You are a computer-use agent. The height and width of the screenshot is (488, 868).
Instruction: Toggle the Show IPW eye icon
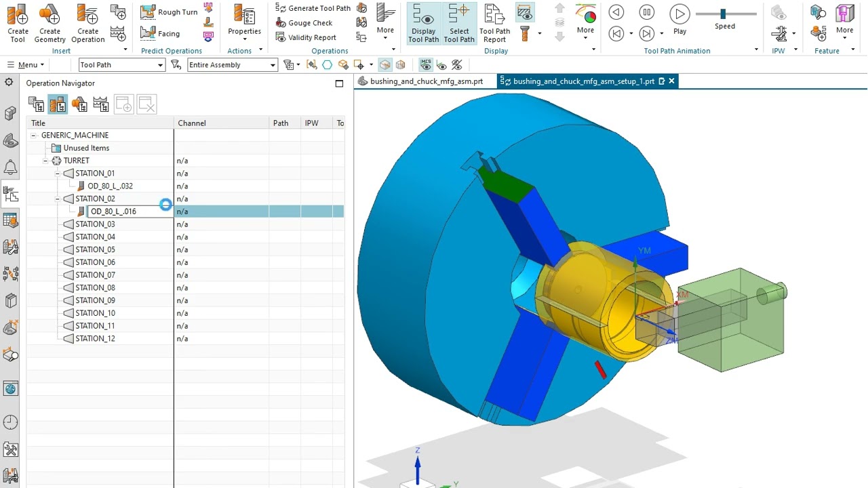click(x=778, y=14)
